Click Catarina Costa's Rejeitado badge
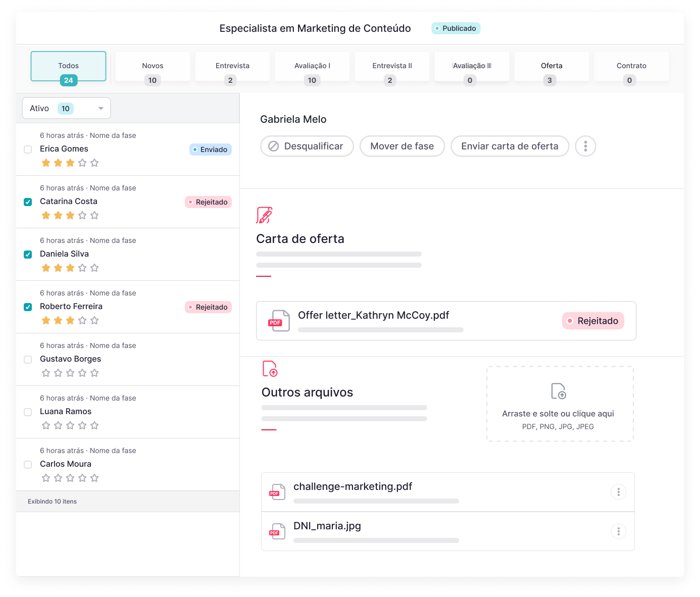Viewport: 700px width, 597px height. coord(208,202)
